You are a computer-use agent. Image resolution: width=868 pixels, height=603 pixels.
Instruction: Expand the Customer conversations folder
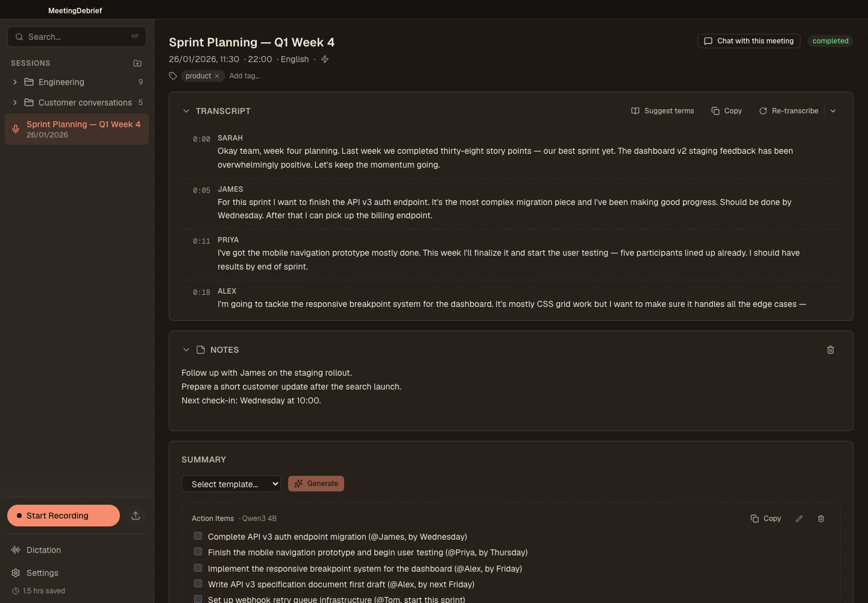(15, 103)
